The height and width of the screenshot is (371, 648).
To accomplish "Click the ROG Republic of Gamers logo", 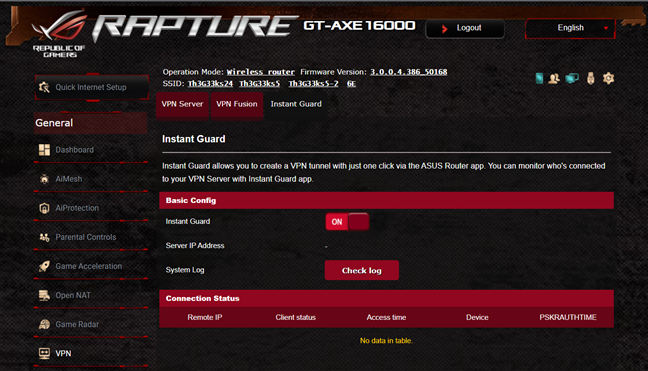I will (x=59, y=34).
